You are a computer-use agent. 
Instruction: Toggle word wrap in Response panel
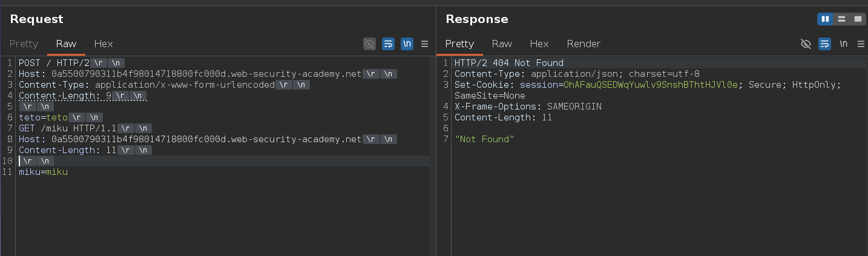824,44
